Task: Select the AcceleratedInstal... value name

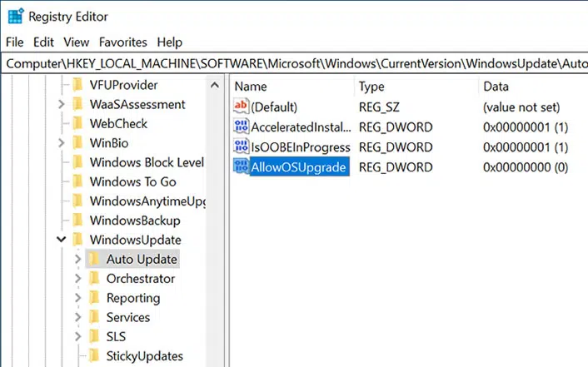Action: click(301, 127)
